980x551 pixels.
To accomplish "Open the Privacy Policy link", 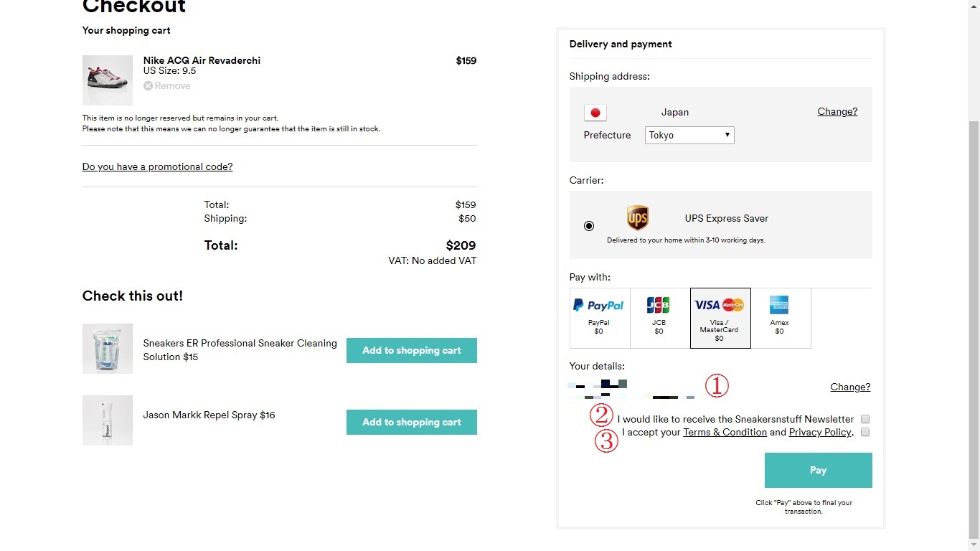I will [x=820, y=433].
